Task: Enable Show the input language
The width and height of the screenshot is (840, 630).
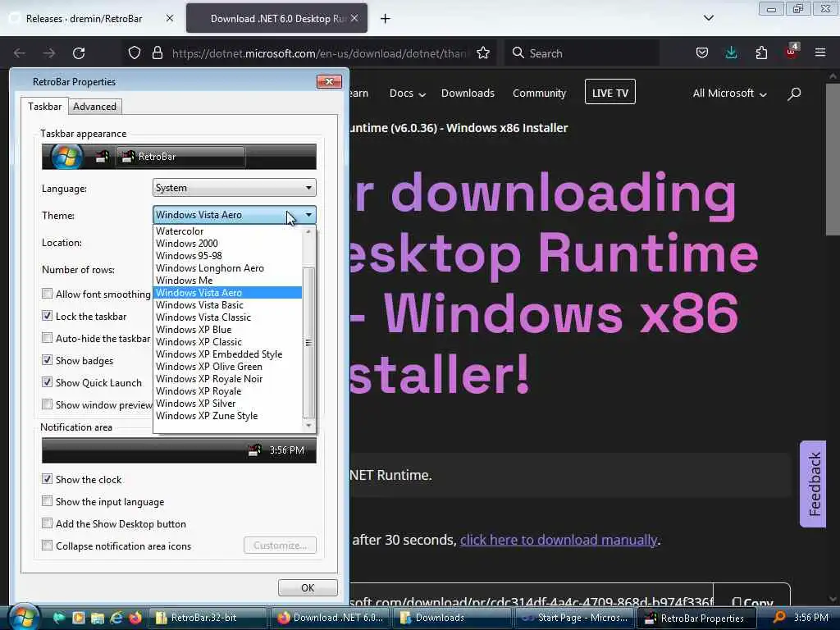Action: pyautogui.click(x=47, y=501)
